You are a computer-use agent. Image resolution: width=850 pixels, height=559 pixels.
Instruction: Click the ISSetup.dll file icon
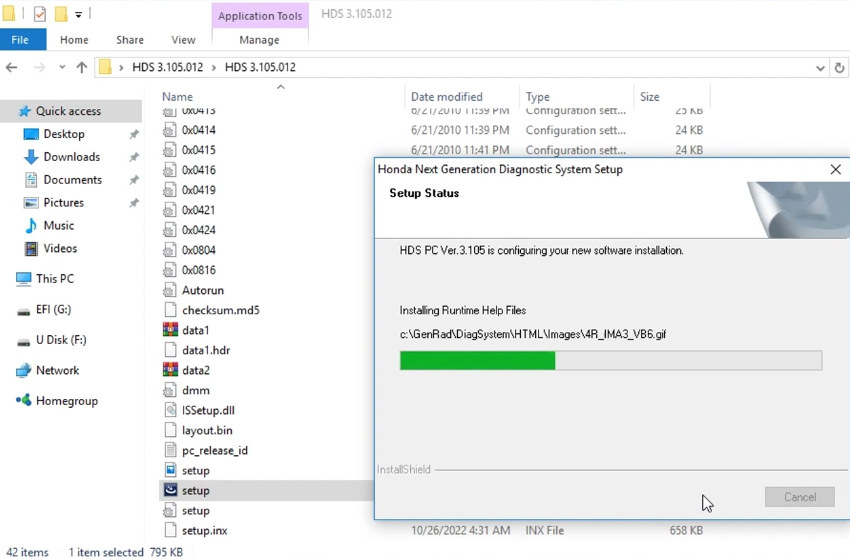coord(170,410)
